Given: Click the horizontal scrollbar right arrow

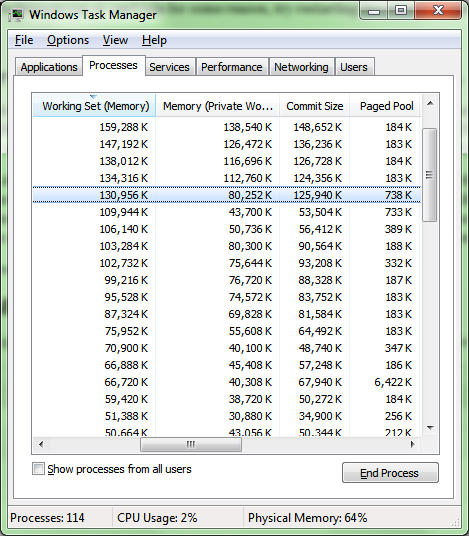Looking at the screenshot, I should tap(413, 444).
